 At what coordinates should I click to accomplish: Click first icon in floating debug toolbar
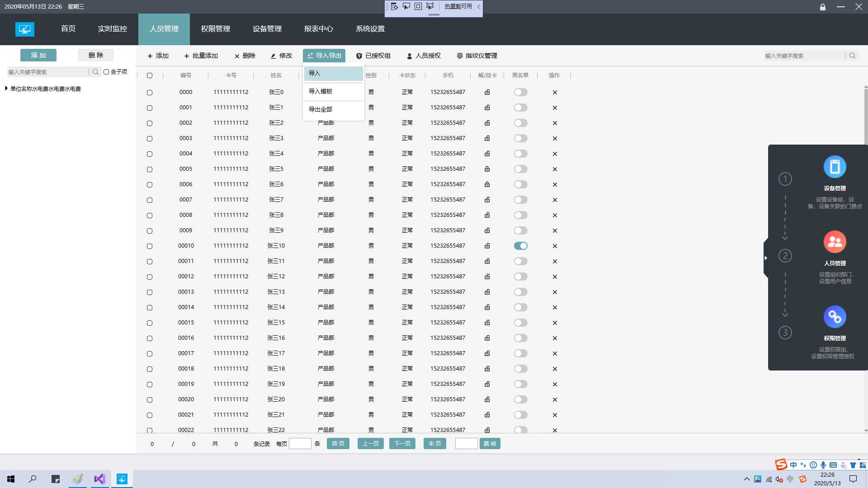click(395, 6)
